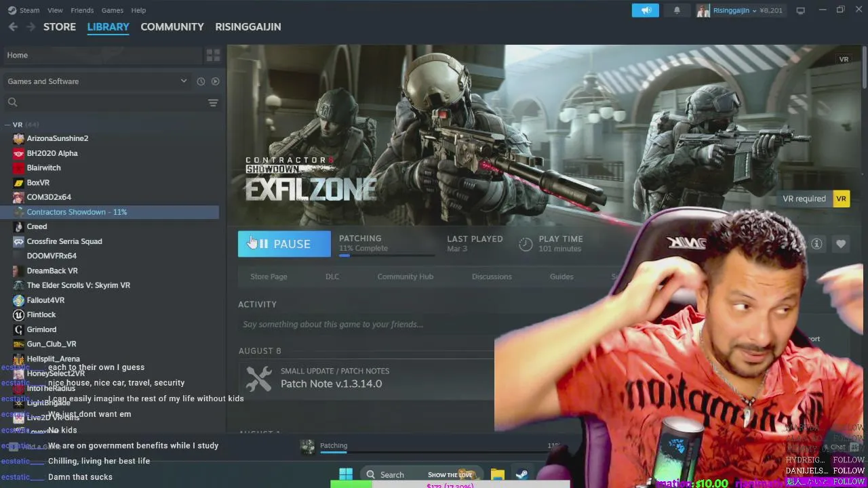Click the Flintlock game icon
Screen dimensions: 868x488
click(x=18, y=314)
